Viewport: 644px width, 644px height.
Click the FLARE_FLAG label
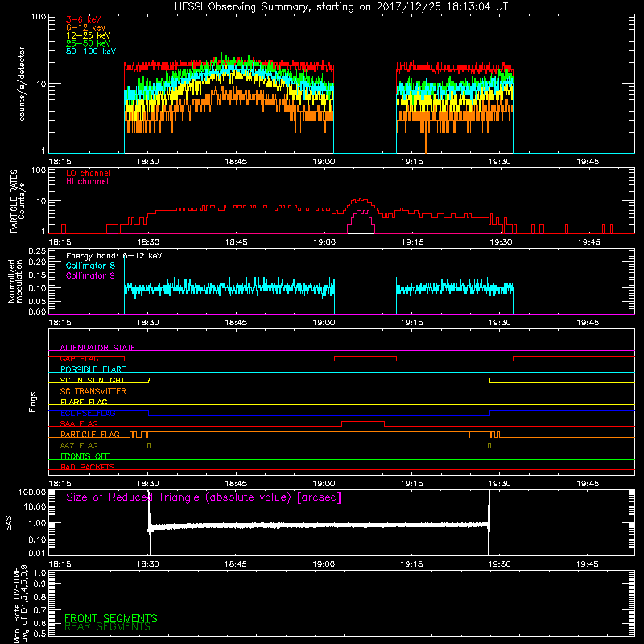point(84,402)
